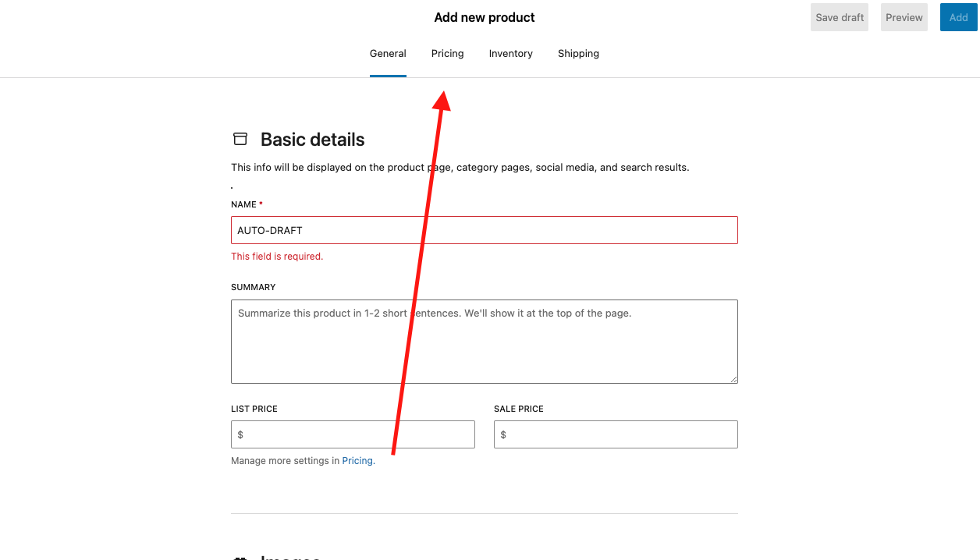This screenshot has height=560, width=980.
Task: Open the Pricing link below List price
Action: (x=357, y=460)
